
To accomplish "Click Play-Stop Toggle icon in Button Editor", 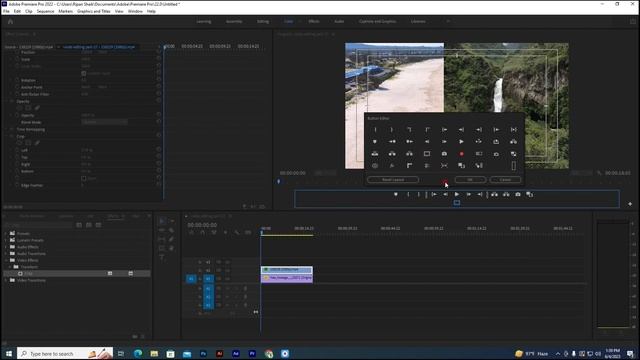I will 461,142.
